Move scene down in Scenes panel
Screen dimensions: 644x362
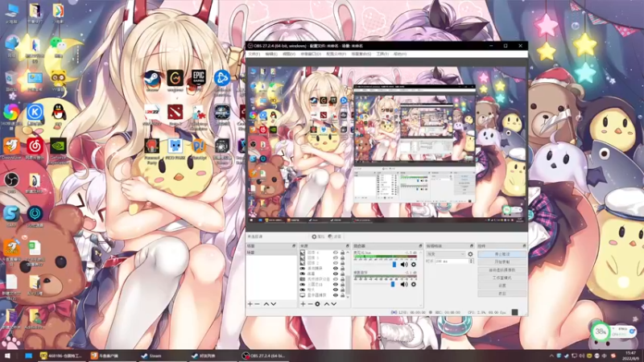274,304
